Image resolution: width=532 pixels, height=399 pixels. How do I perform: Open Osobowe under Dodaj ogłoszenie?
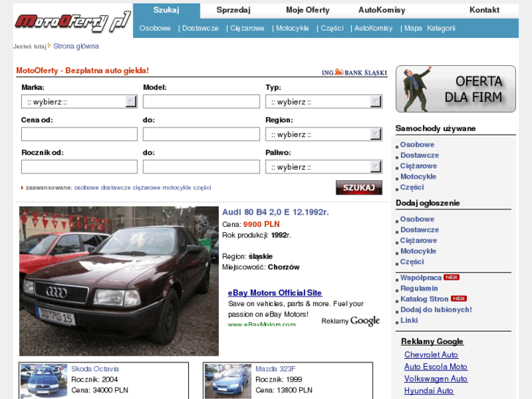[x=417, y=220]
